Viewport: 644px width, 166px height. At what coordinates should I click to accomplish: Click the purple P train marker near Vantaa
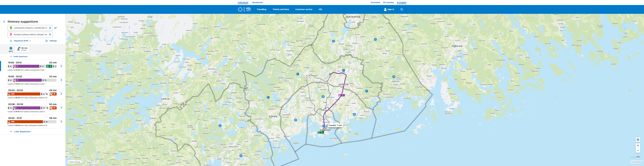(x=341, y=95)
